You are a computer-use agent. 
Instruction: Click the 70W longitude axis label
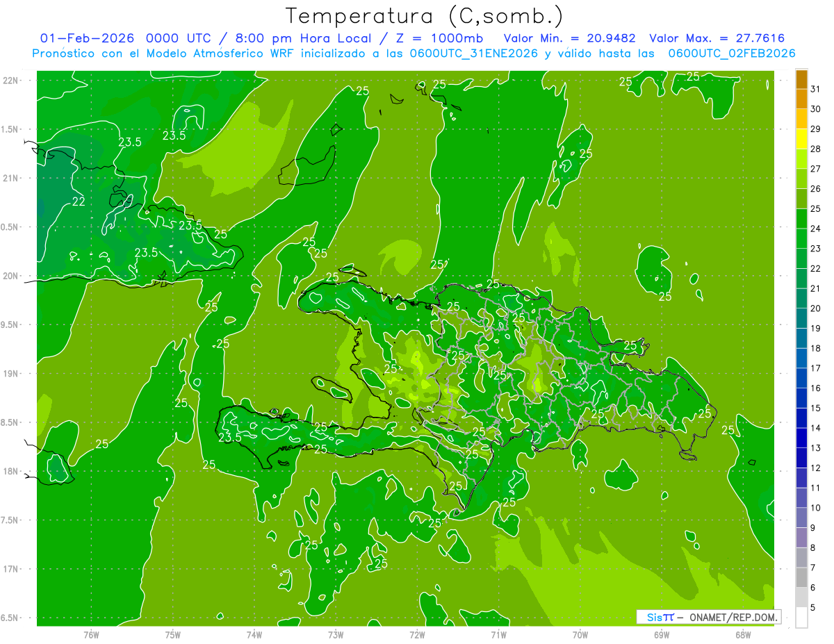pyautogui.click(x=580, y=634)
